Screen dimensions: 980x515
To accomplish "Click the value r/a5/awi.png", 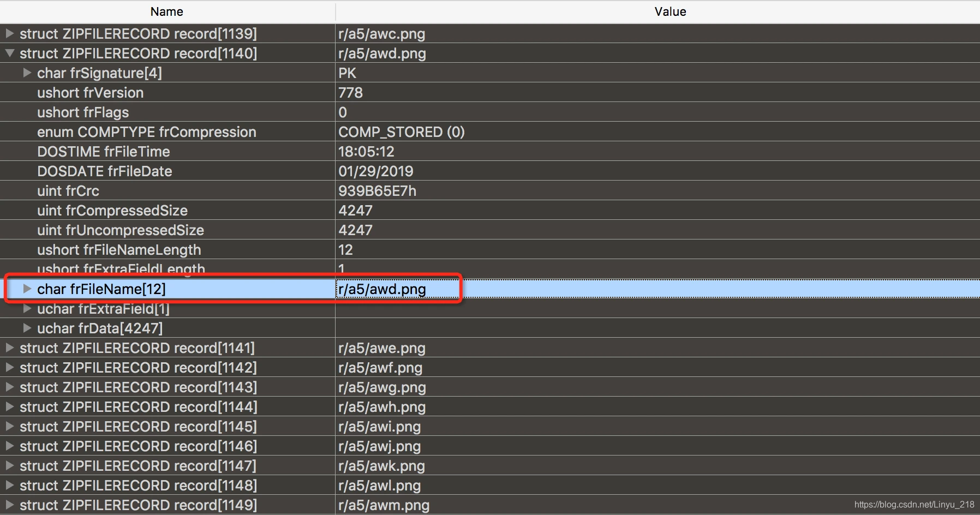I will pyautogui.click(x=379, y=427).
